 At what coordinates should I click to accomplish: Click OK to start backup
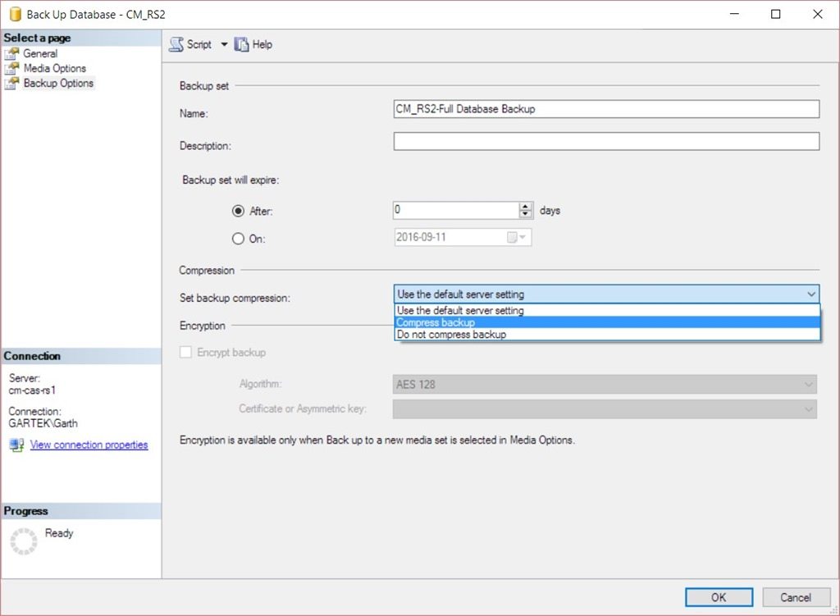coord(719,597)
